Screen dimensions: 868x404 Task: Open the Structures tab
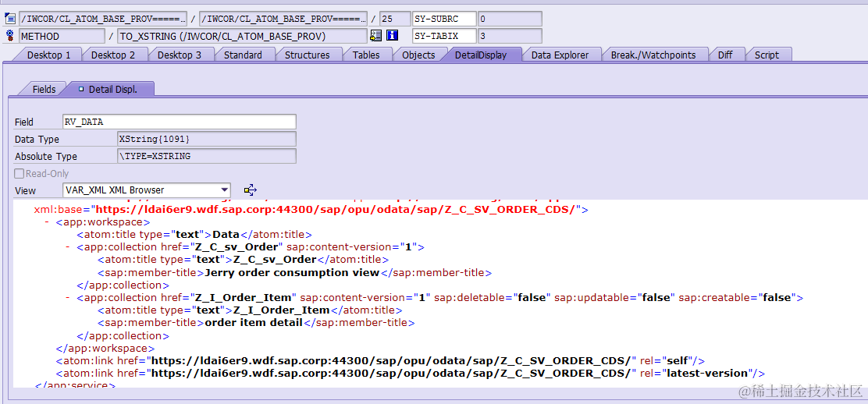coord(308,55)
